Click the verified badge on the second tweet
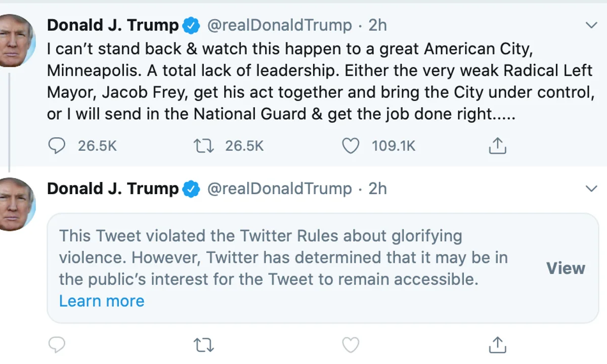The image size is (607, 364). (190, 188)
